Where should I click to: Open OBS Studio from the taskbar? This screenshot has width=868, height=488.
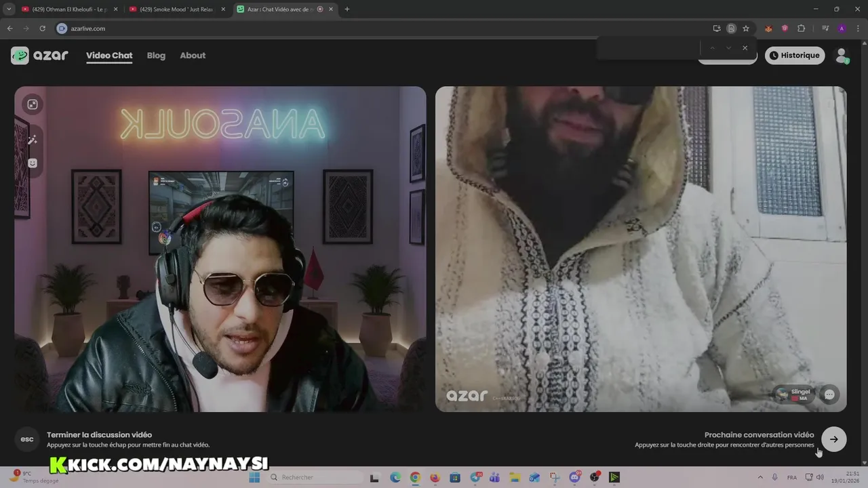(595, 477)
